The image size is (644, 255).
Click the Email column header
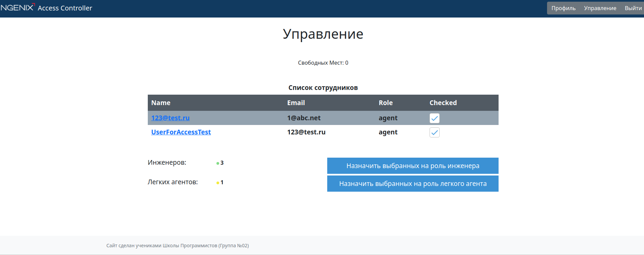(296, 103)
